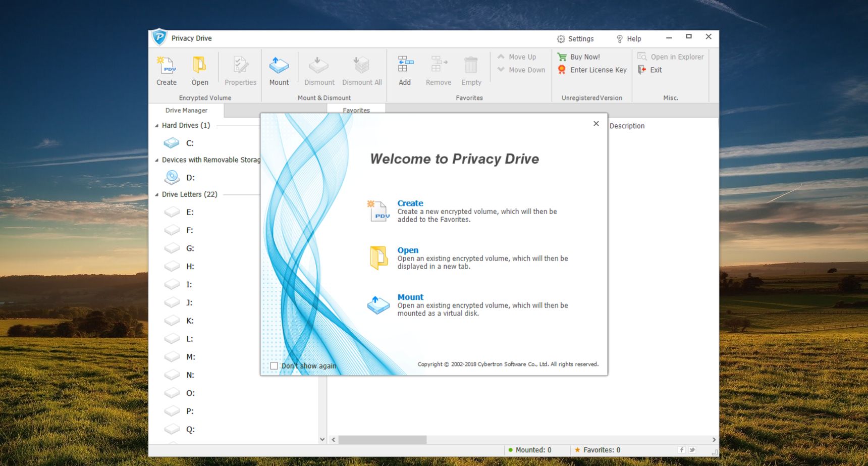Image resolution: width=868 pixels, height=466 pixels.
Task: Select drive letter N:
Action: click(x=179, y=375)
